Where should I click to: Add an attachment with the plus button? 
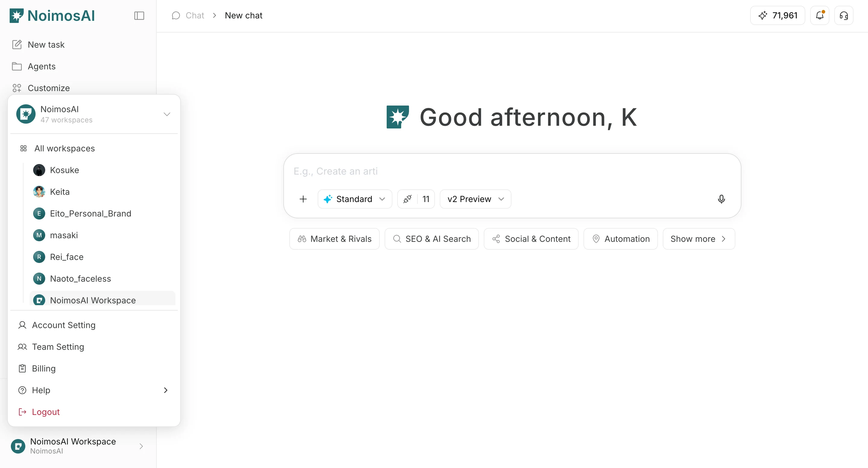(x=303, y=199)
